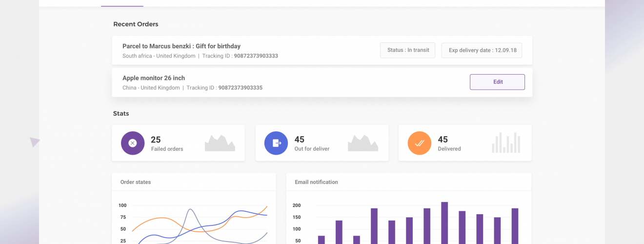Click the Failed orders mini area chart

[220, 143]
